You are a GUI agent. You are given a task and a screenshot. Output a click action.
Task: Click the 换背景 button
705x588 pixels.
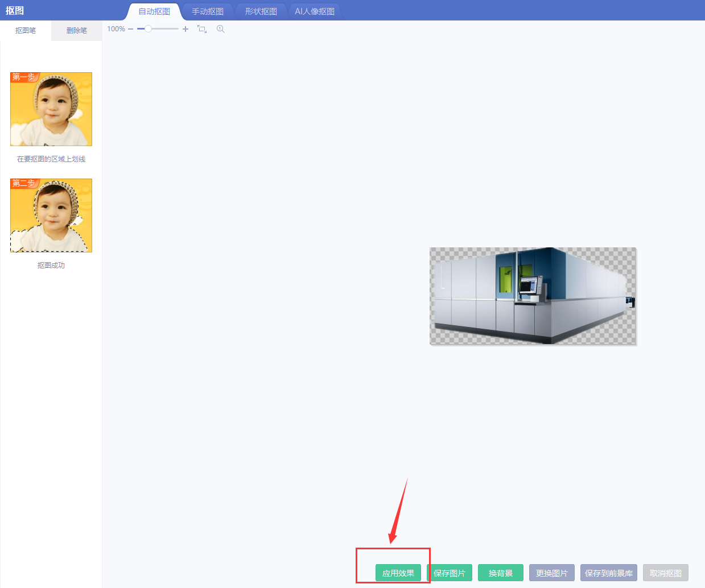pos(501,573)
